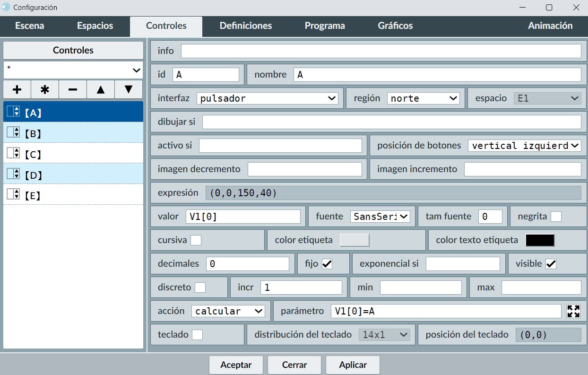Click the minus icon to delete control
Screen dimensions: 588x375
point(73,89)
